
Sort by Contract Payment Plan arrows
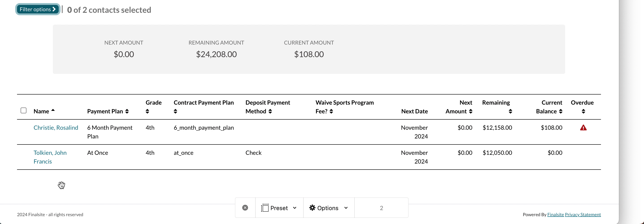pyautogui.click(x=175, y=112)
